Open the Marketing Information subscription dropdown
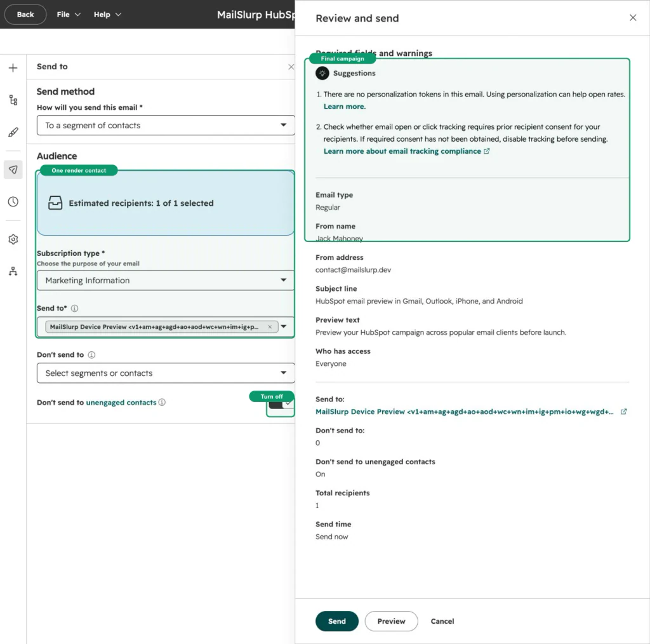 coord(166,280)
